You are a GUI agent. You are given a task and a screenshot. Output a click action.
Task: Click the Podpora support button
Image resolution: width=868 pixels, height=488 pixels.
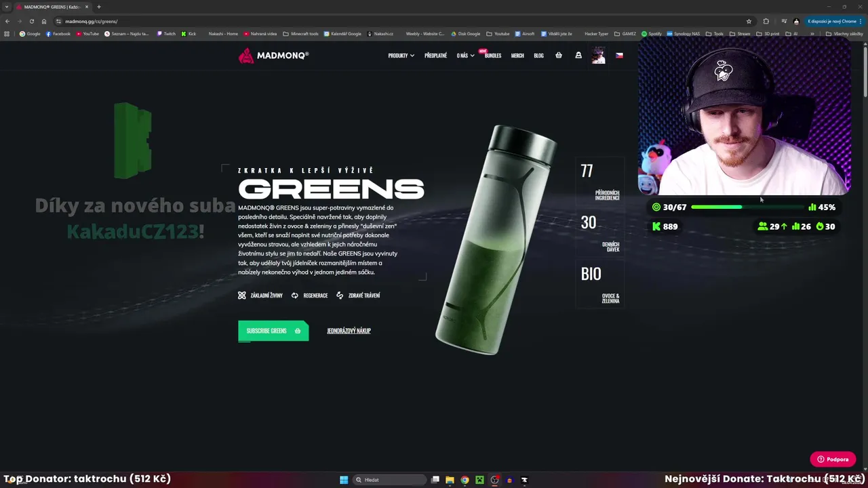[x=833, y=459]
